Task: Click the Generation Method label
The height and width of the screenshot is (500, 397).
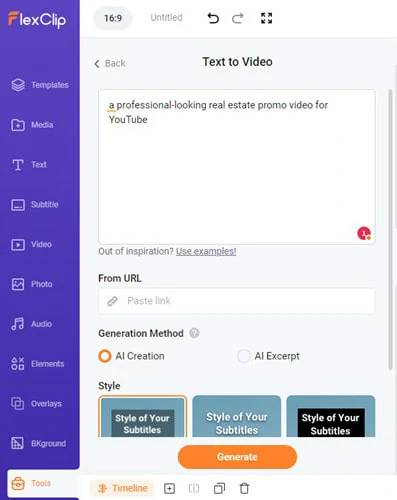Action: pyautogui.click(x=141, y=333)
